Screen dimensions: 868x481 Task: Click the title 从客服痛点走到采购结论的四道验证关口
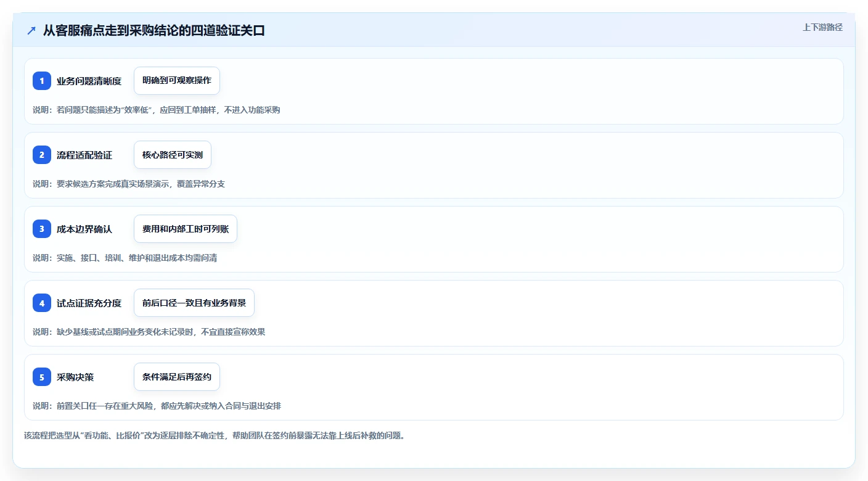(154, 31)
